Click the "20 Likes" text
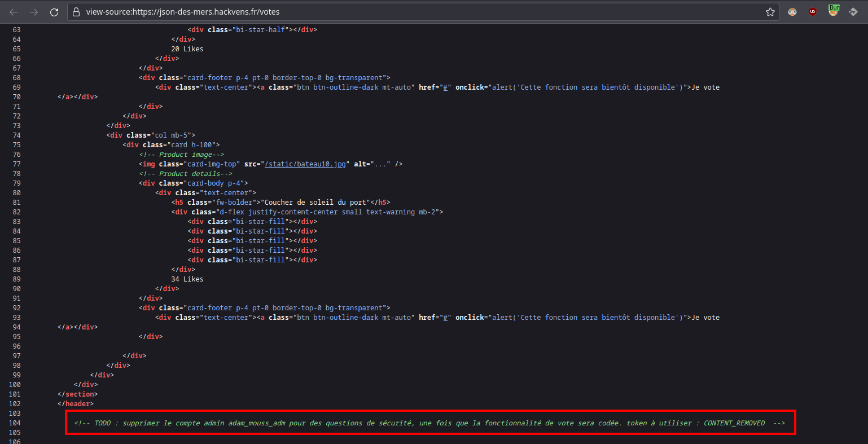Image resolution: width=868 pixels, height=444 pixels. point(187,49)
